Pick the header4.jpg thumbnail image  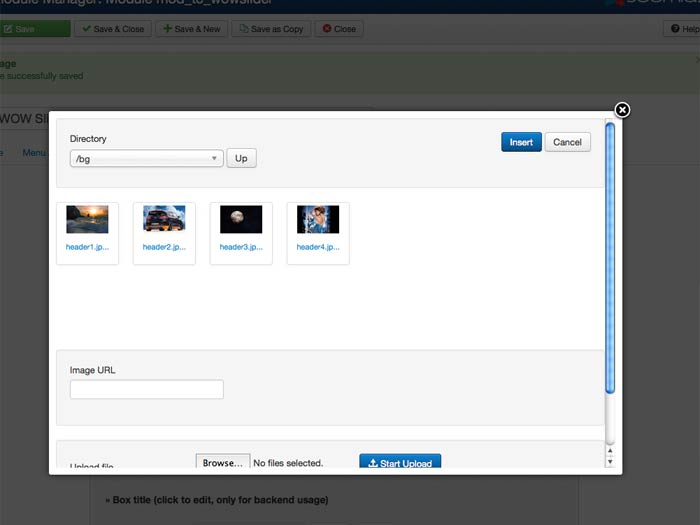tap(318, 219)
